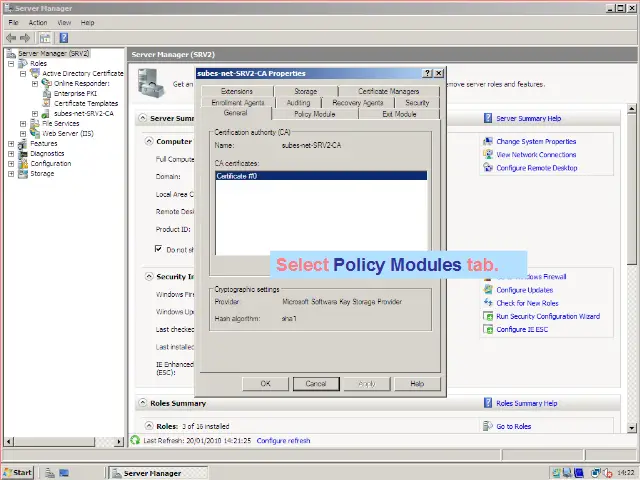Click the show/hide console tree toolbar icon
Image resolution: width=640 pixels, height=480 pixels.
(x=44, y=38)
